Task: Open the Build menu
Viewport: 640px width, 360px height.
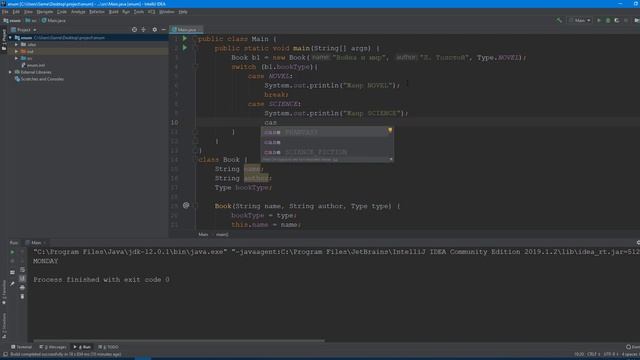Action: (x=113, y=12)
